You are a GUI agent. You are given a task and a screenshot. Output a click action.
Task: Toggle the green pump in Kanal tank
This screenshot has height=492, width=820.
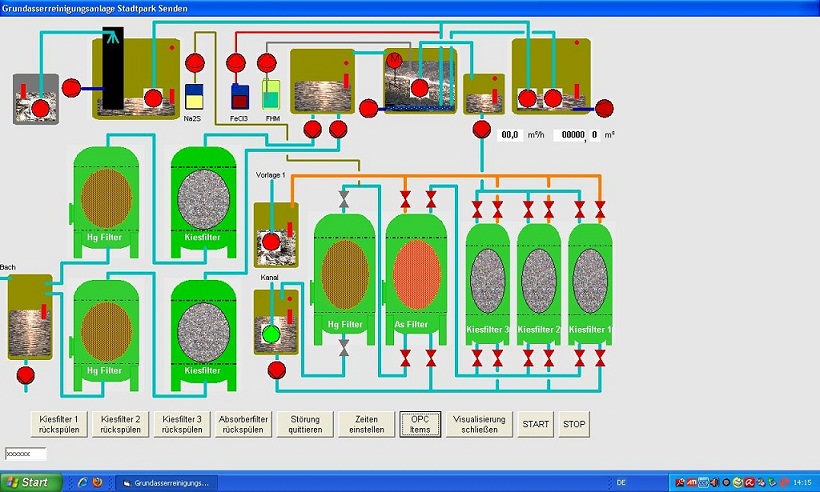click(x=270, y=334)
